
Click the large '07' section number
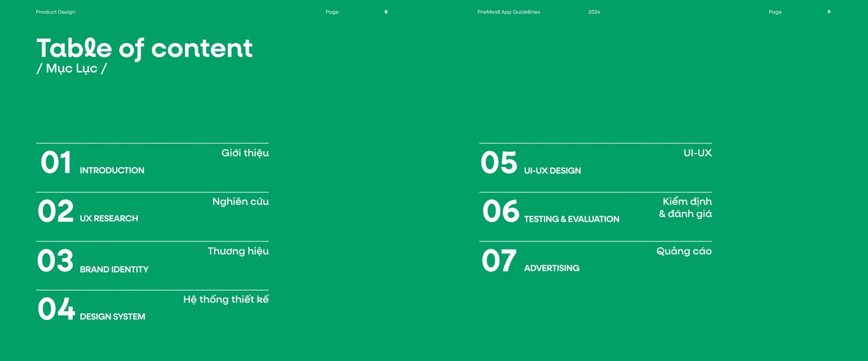coord(499,261)
